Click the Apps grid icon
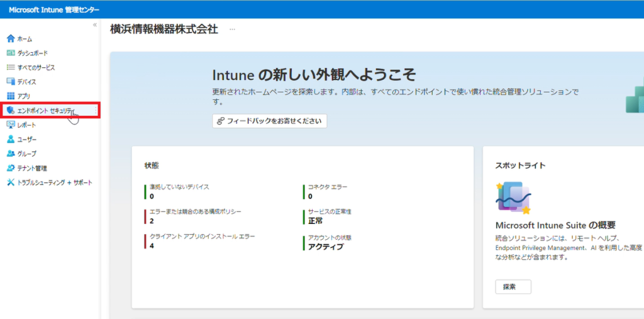 11,96
